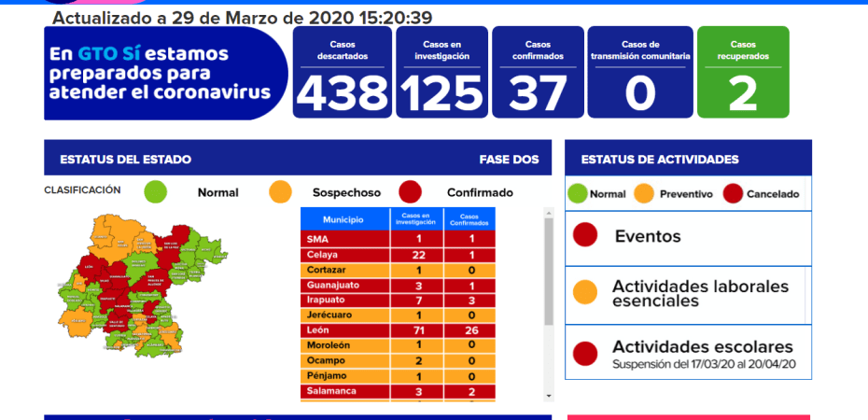
Task: Click the red status circle beside Eventos
Action: [x=585, y=237]
